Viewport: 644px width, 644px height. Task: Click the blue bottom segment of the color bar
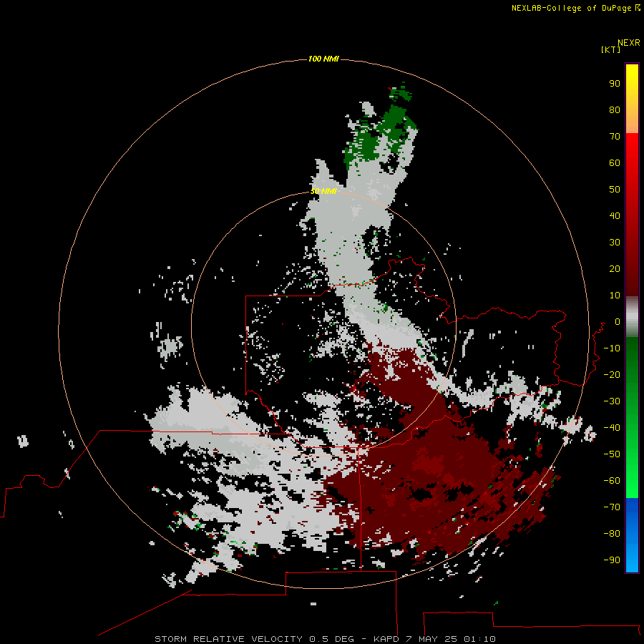click(x=632, y=535)
